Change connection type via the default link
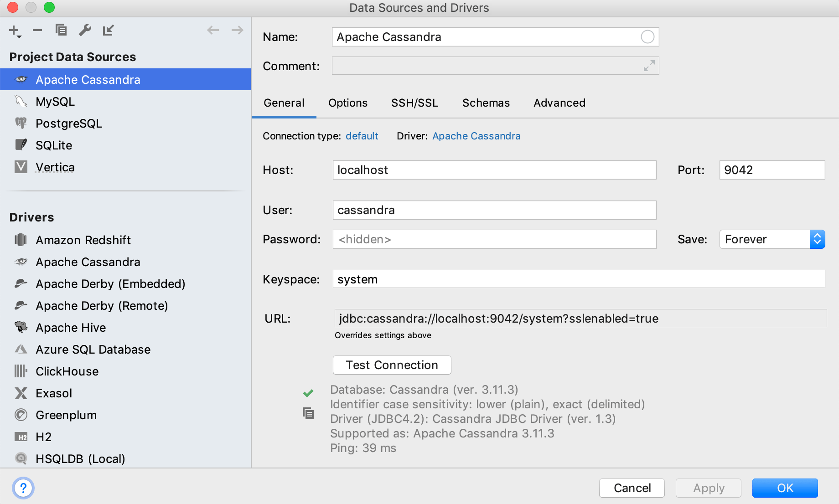839x504 pixels. [362, 136]
